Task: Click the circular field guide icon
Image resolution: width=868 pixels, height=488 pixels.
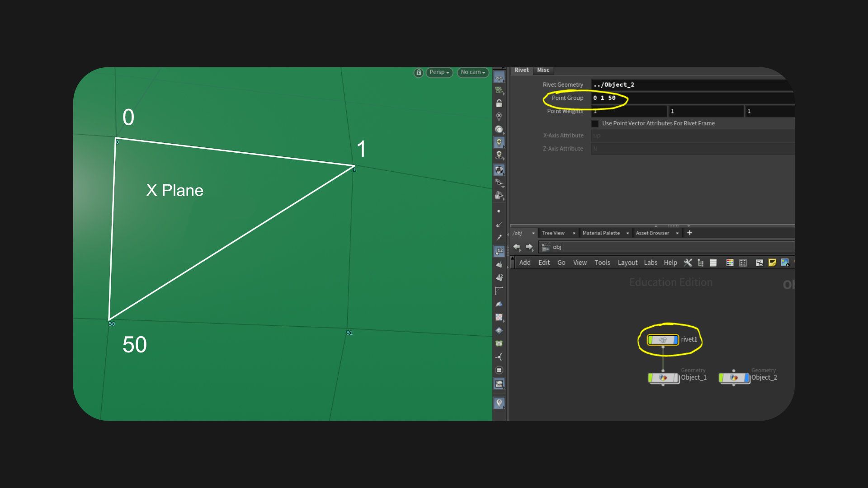Action: click(x=499, y=370)
